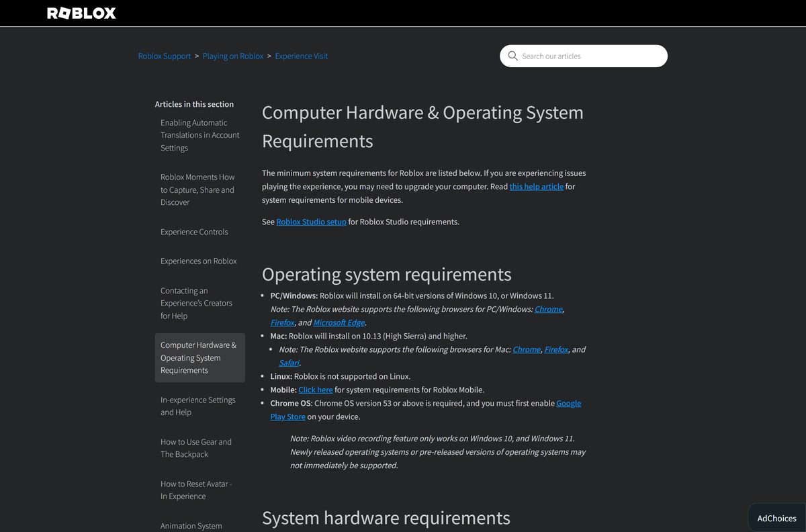Select Experience Controls sidebar article
Viewport: 806px width, 532px height.
194,232
